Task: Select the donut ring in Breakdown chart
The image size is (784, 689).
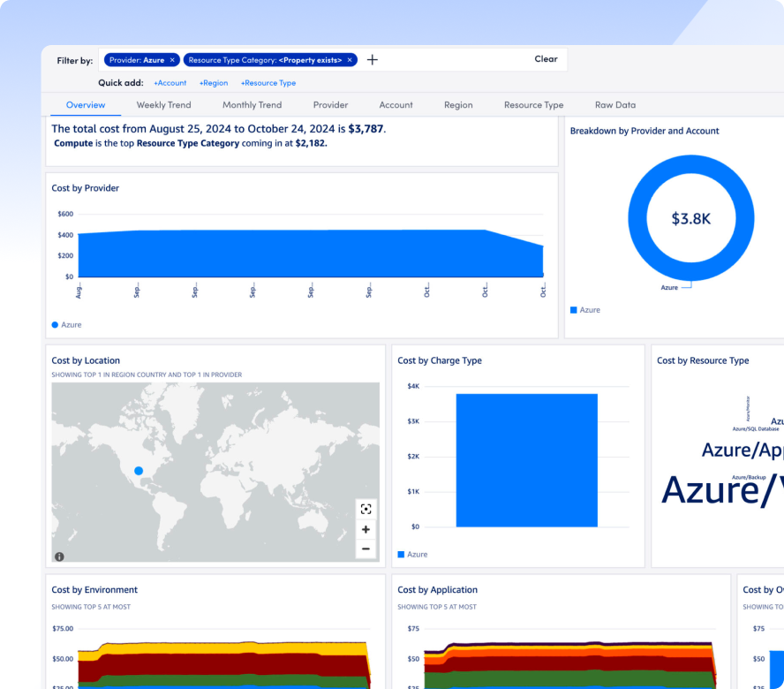Action: click(637, 217)
